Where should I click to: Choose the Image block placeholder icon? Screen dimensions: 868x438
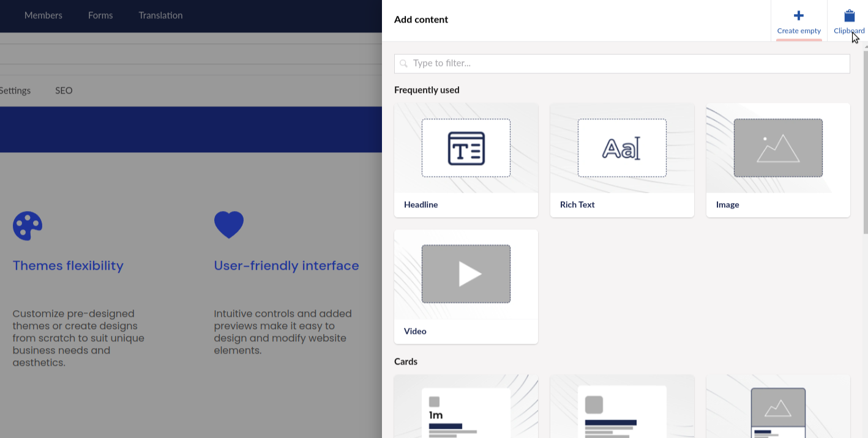pyautogui.click(x=777, y=149)
